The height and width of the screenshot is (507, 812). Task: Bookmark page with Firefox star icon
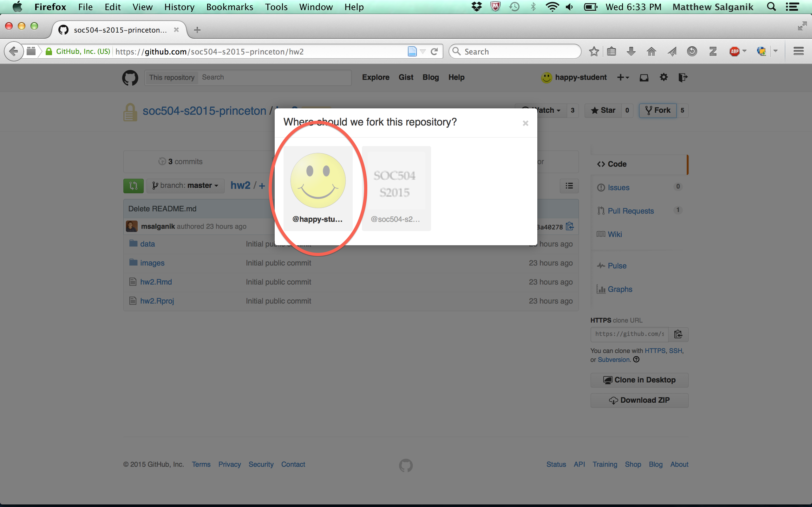click(x=593, y=52)
